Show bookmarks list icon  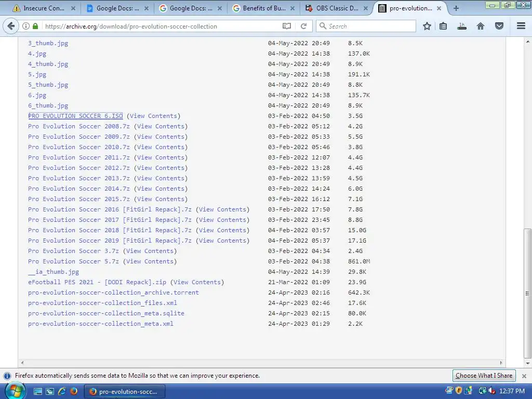[x=443, y=26]
